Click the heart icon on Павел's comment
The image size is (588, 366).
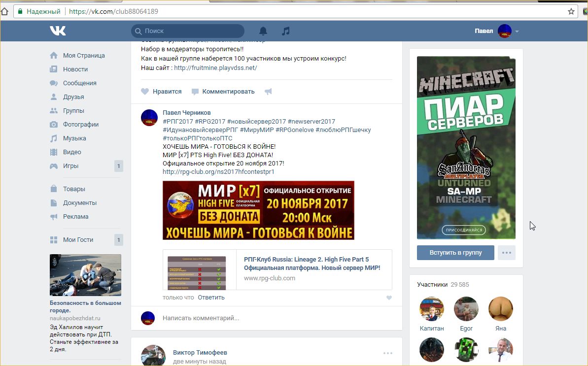389,298
